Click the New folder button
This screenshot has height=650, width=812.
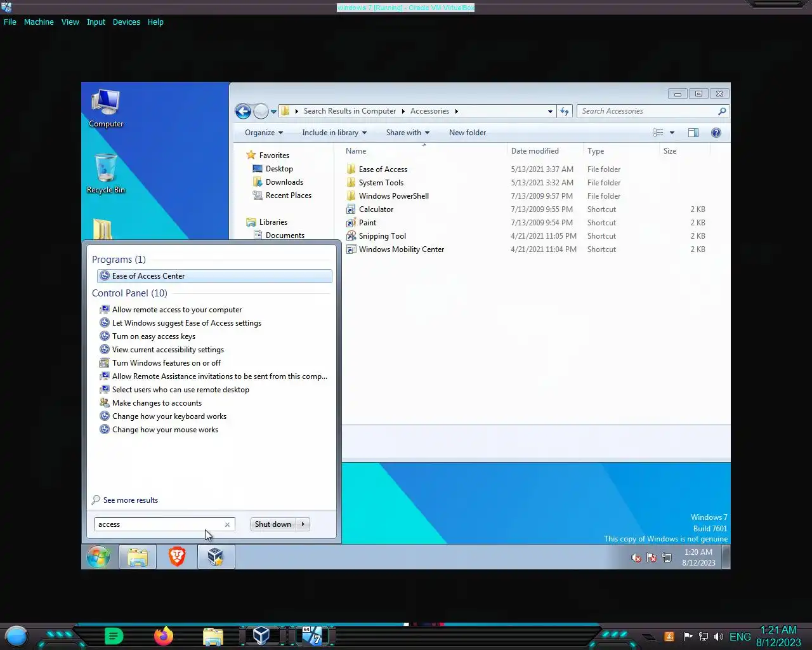(x=468, y=133)
